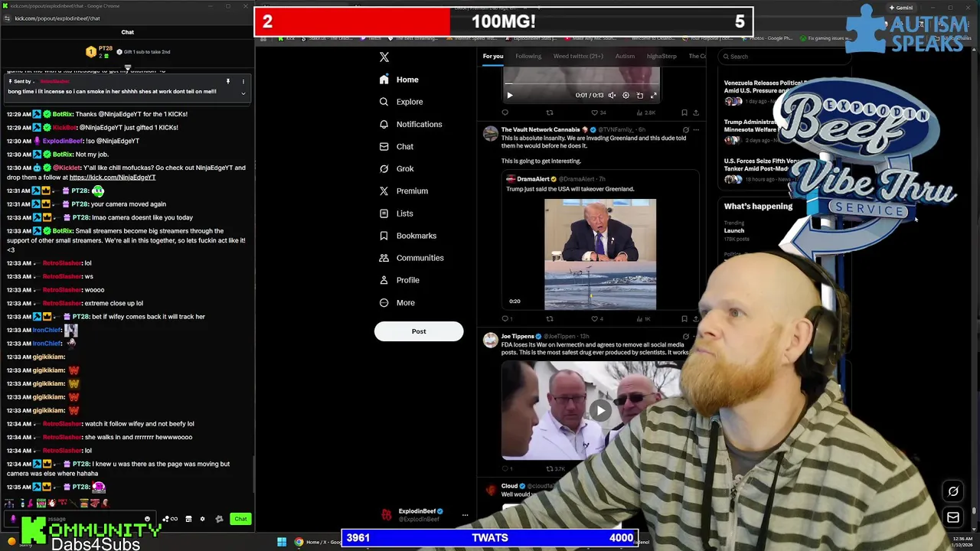Like the post with 34 likes

click(598, 112)
